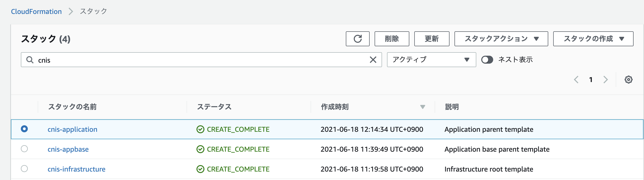Toggle the ネスト表示 switch
644x180 pixels.
pyautogui.click(x=487, y=60)
